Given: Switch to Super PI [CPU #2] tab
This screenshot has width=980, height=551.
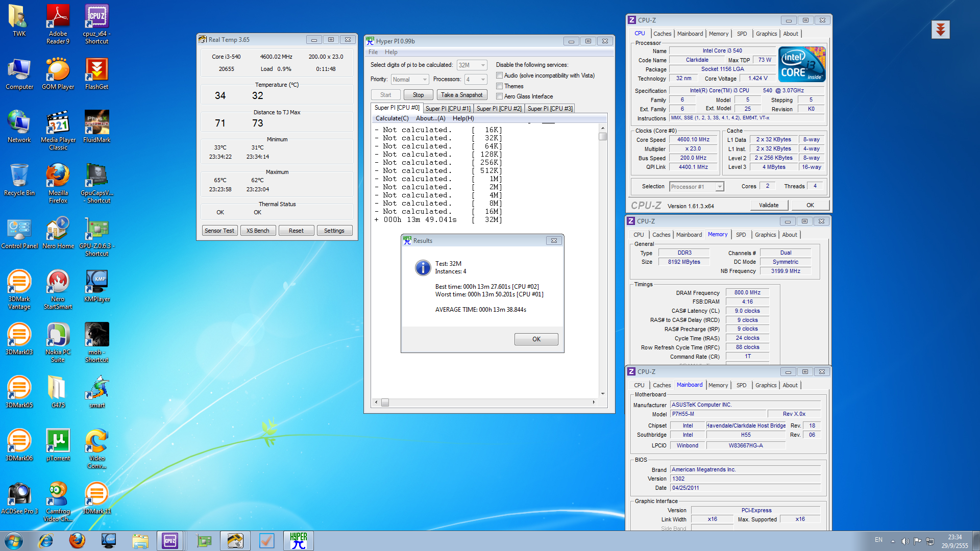Looking at the screenshot, I should pyautogui.click(x=499, y=109).
